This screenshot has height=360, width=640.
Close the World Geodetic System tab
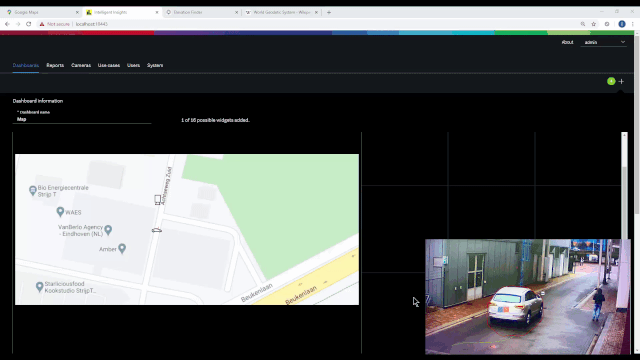316,12
